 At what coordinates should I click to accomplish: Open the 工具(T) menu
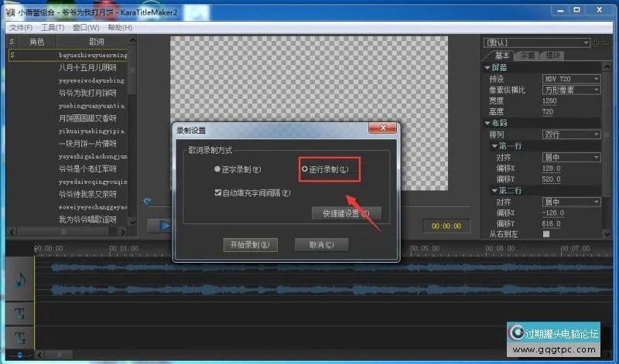[53, 27]
